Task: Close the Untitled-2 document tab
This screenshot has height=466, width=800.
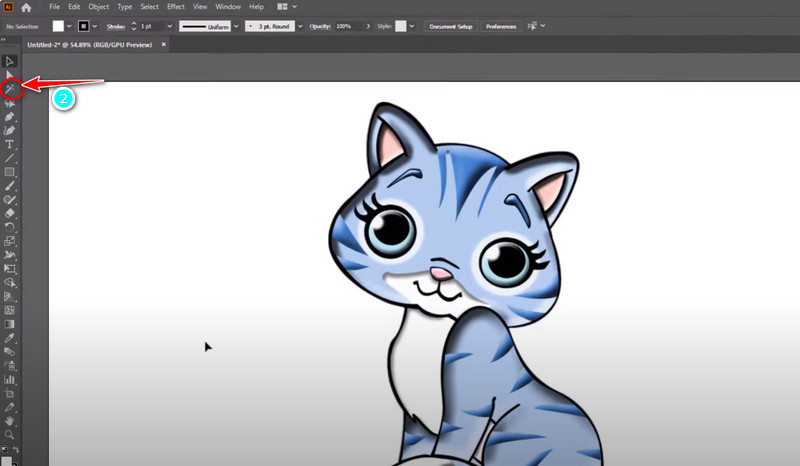Action: (x=164, y=44)
